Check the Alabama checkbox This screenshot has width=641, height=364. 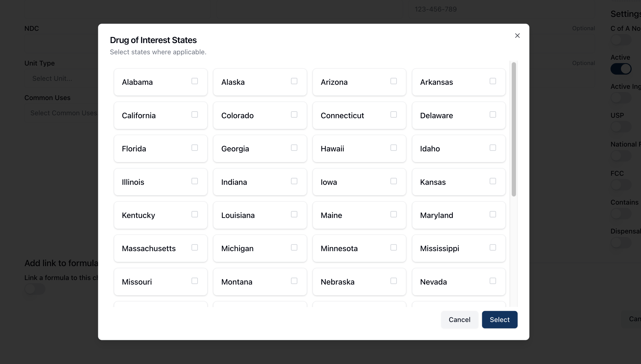[x=195, y=81]
